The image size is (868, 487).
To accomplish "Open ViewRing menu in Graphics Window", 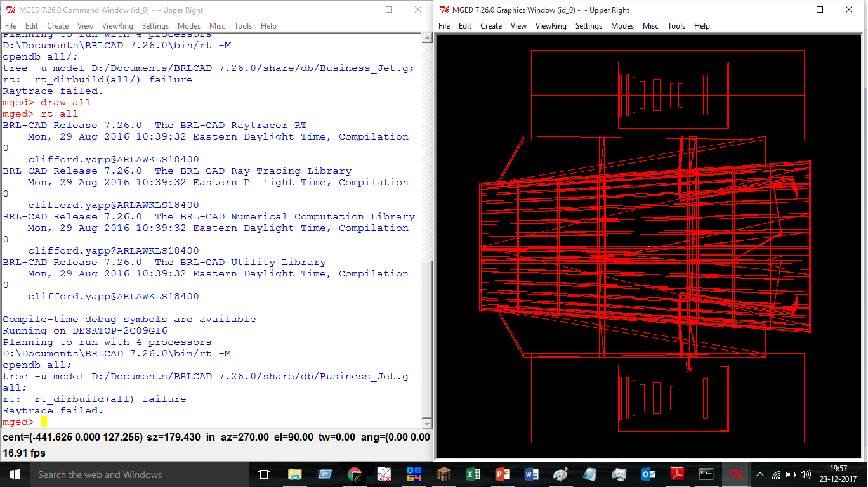I will [551, 26].
